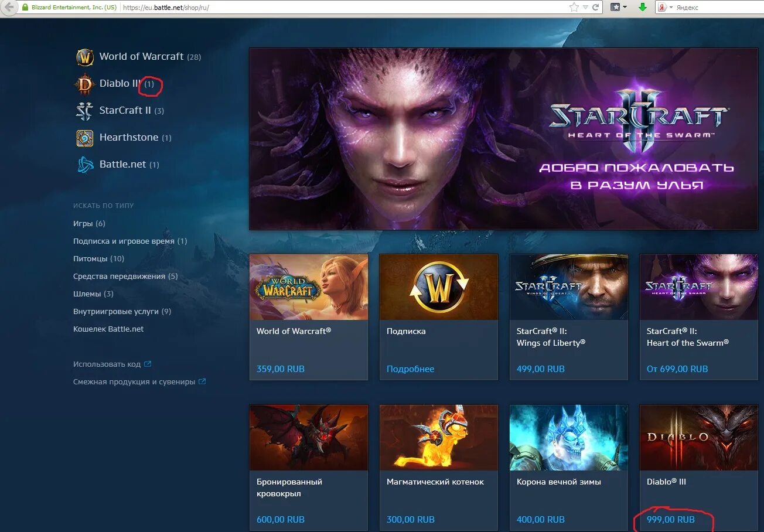Screen dimensions: 764x532
Task: Click the Yandex search engine icon
Action: [661, 8]
